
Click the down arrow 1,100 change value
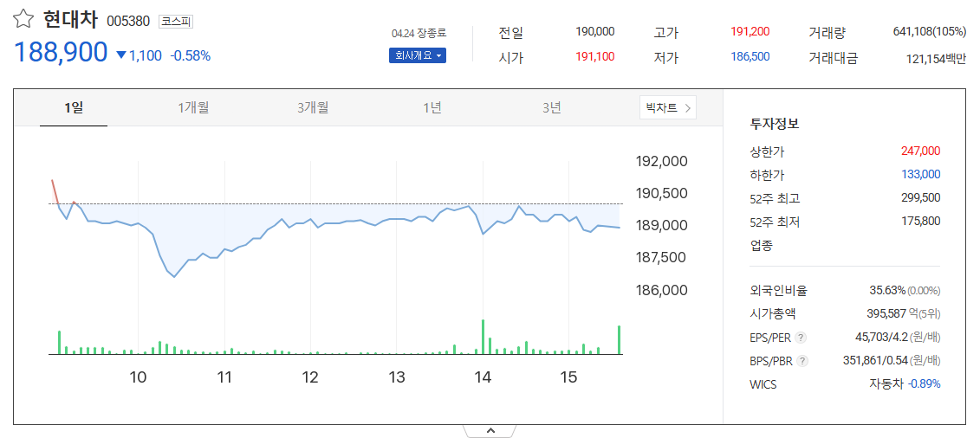[139, 55]
